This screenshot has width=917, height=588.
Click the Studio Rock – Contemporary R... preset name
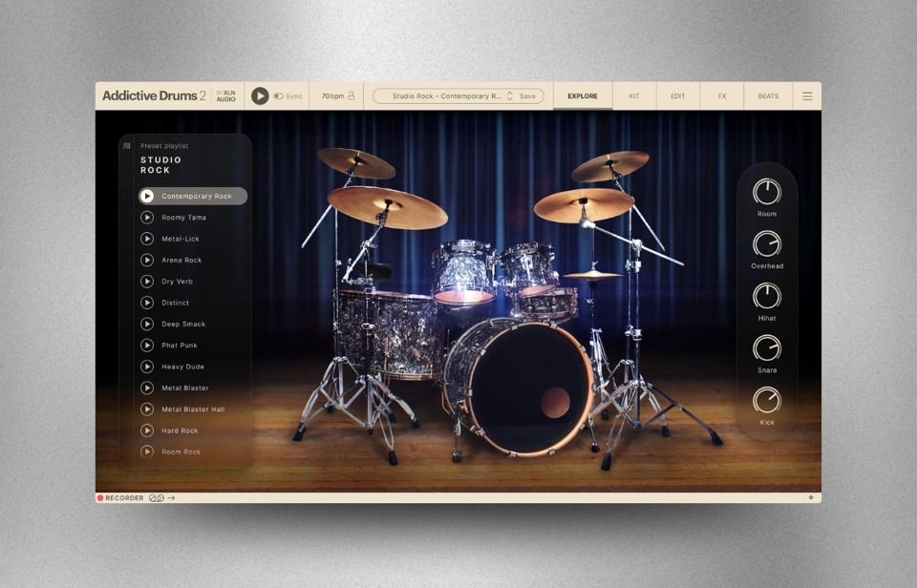click(x=447, y=95)
